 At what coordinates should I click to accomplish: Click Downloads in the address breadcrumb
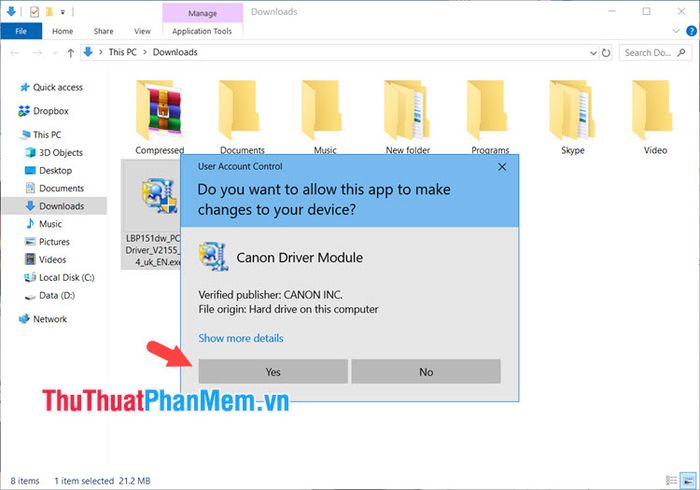click(x=175, y=52)
